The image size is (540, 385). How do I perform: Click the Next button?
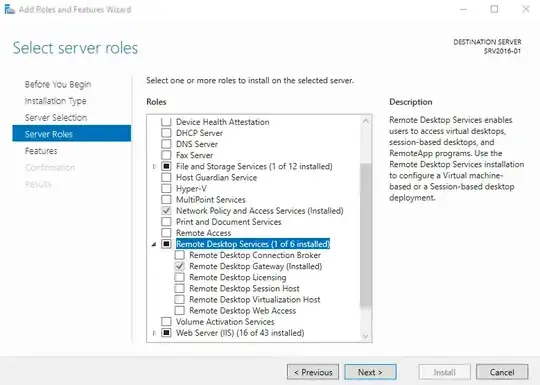[x=370, y=372]
